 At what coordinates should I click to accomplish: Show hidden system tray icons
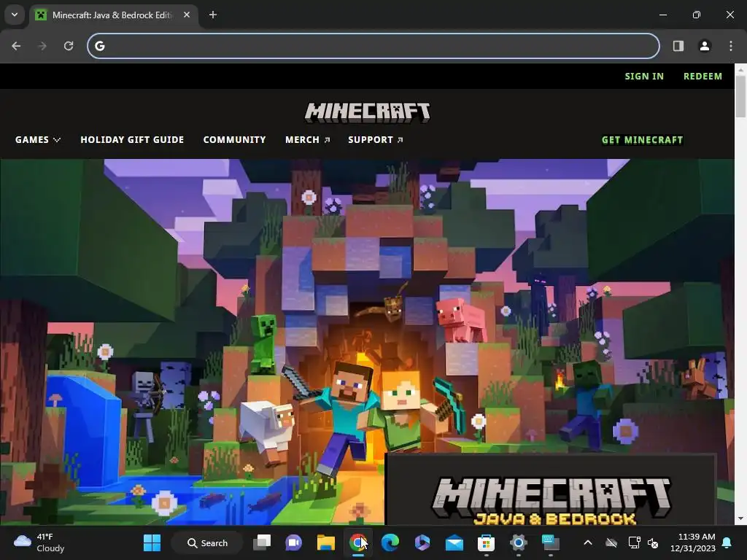(x=588, y=542)
